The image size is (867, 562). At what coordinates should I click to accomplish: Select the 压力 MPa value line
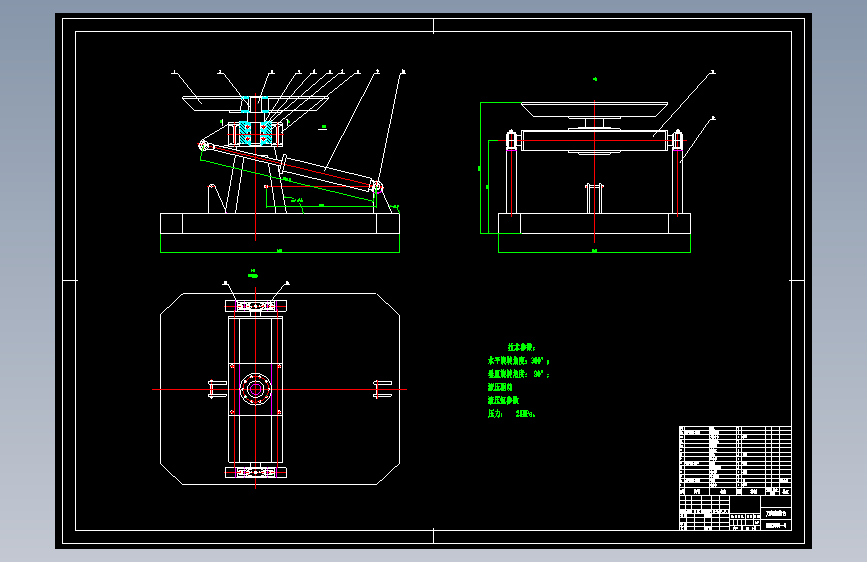511,413
